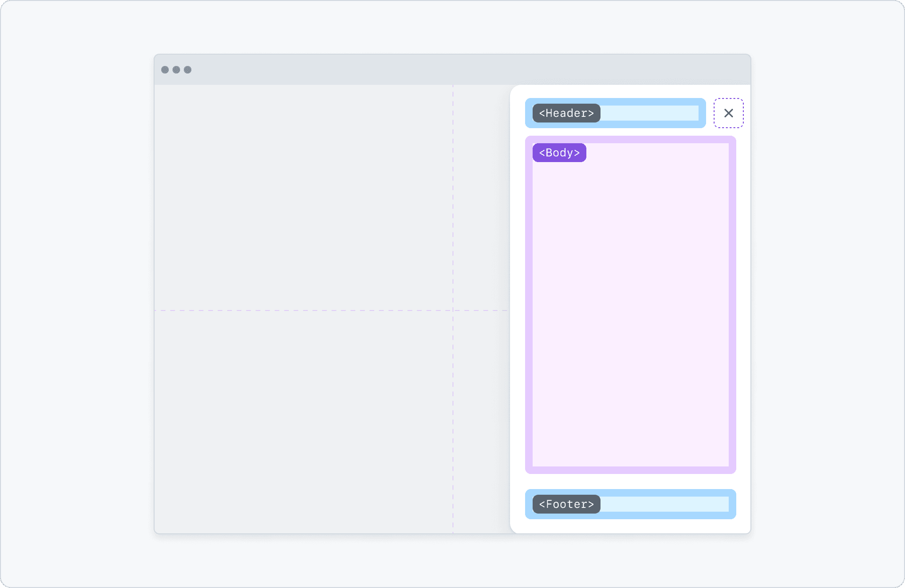Image resolution: width=905 pixels, height=588 pixels.
Task: Click white drawer gap between Body and Footer
Action: click(631, 482)
